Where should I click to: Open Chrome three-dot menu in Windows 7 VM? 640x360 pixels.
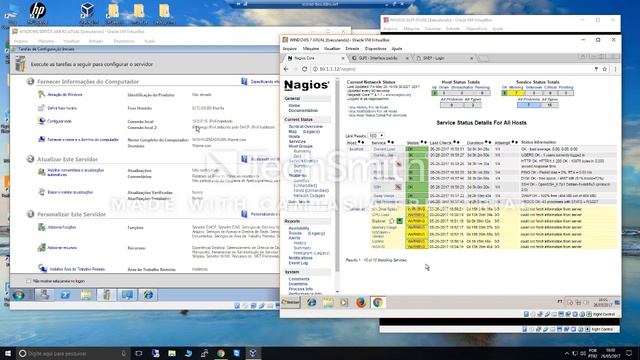point(615,69)
